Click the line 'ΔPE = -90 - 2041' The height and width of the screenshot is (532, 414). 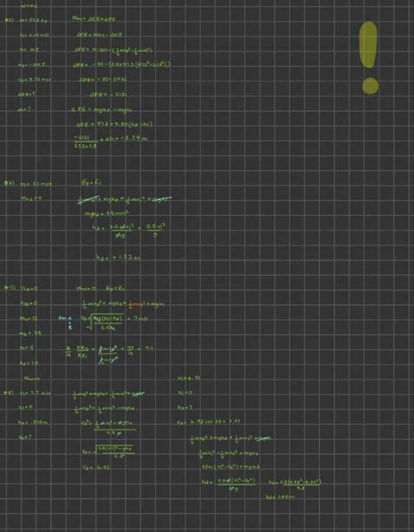(103, 79)
